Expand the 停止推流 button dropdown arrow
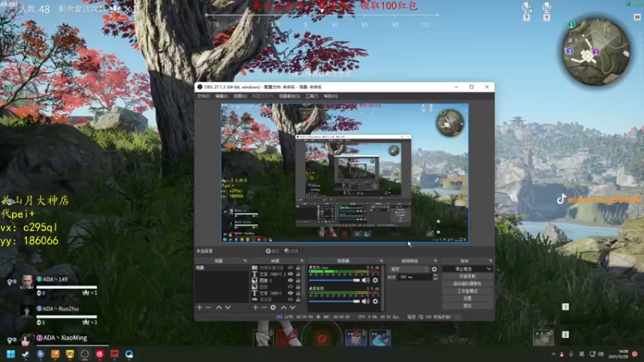This screenshot has width=644, height=362. click(489, 269)
